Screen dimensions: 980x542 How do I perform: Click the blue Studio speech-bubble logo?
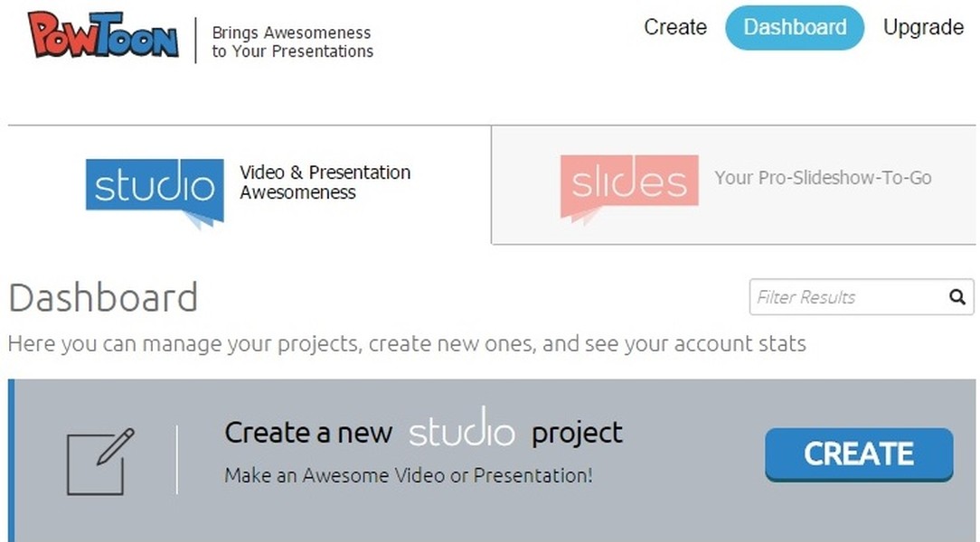click(155, 188)
